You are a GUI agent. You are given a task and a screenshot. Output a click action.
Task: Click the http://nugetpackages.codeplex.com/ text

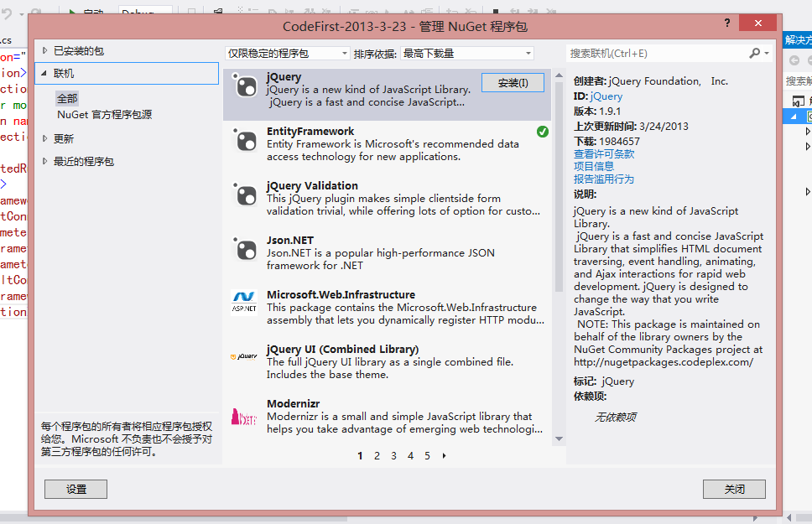[664, 362]
